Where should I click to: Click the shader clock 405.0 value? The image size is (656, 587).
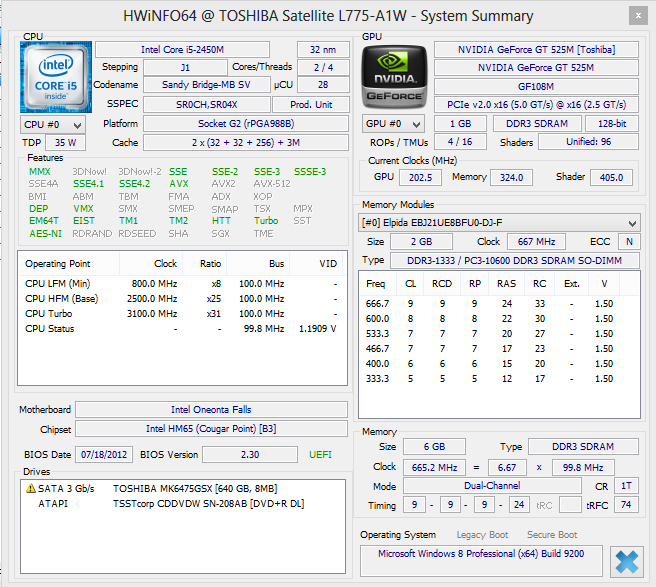click(611, 177)
